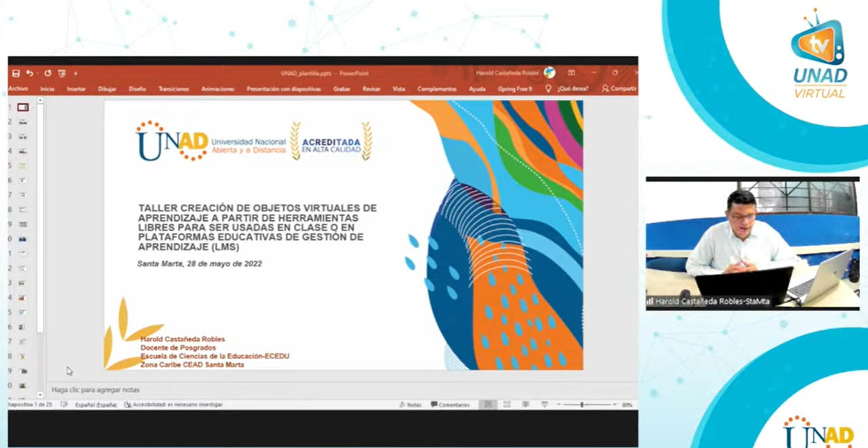Toggle the Notas pane button
Screen dimensions: 868x448
point(410,404)
